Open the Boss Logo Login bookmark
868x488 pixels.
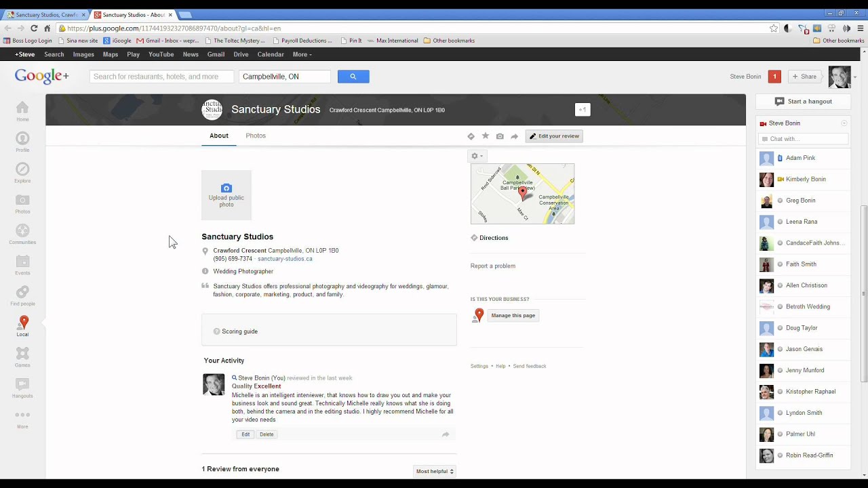(x=28, y=41)
